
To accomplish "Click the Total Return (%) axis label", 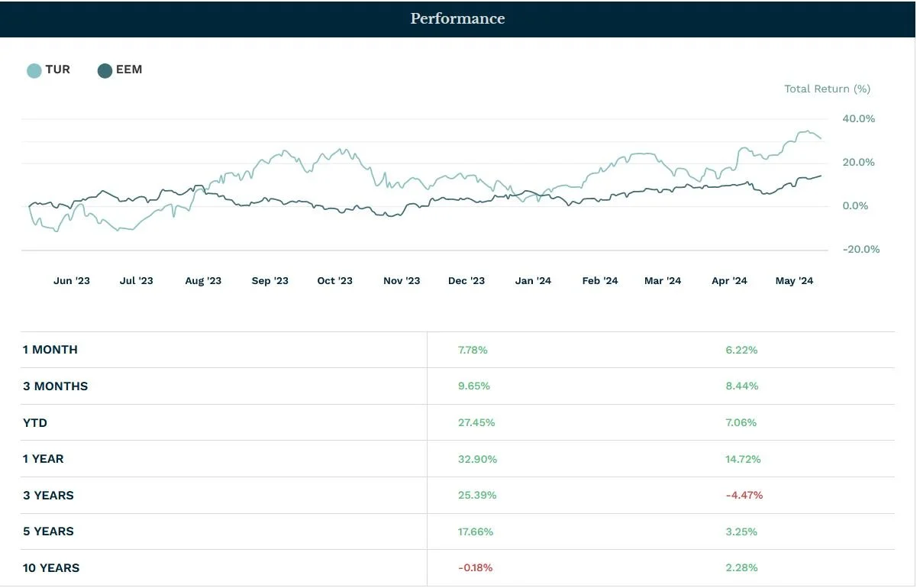I will [827, 89].
